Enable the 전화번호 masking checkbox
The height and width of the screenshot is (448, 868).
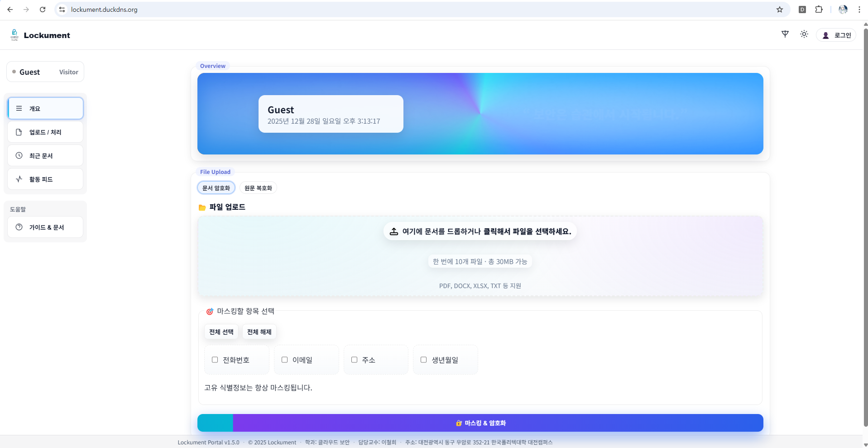(215, 360)
